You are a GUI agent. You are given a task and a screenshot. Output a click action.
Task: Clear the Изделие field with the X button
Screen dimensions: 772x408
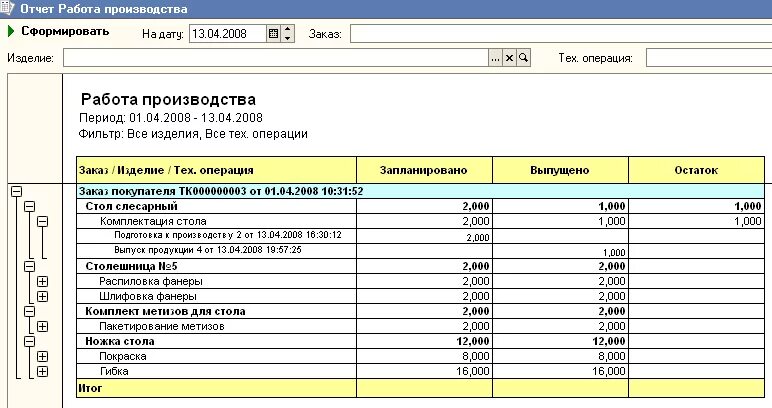510,58
